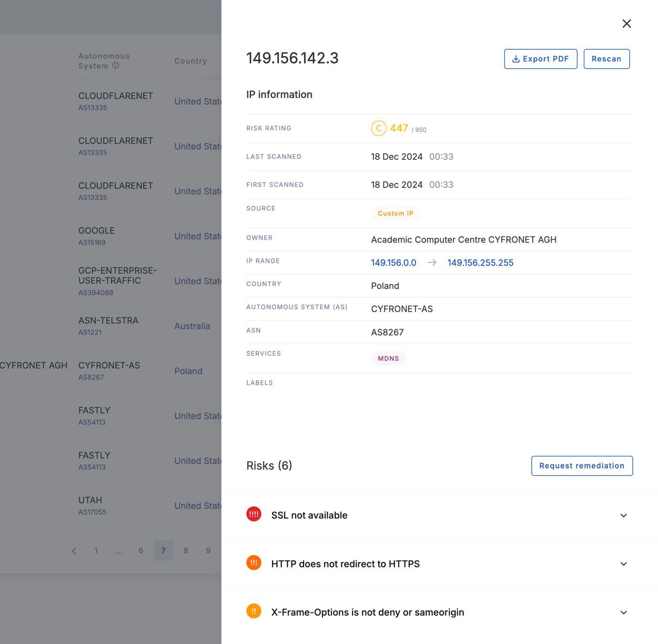Expand the SSL not available risk details
The width and height of the screenshot is (658, 644).
(623, 515)
